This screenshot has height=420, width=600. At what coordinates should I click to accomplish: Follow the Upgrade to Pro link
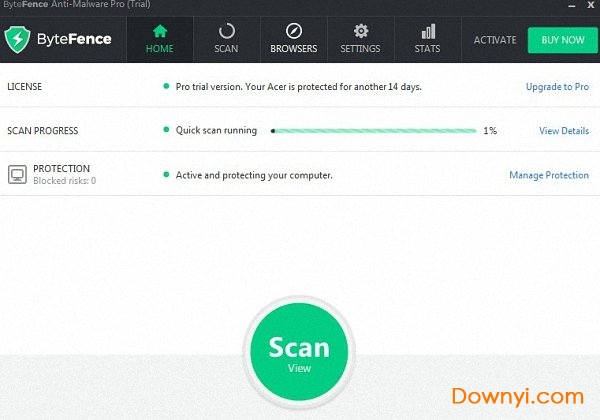pos(557,87)
